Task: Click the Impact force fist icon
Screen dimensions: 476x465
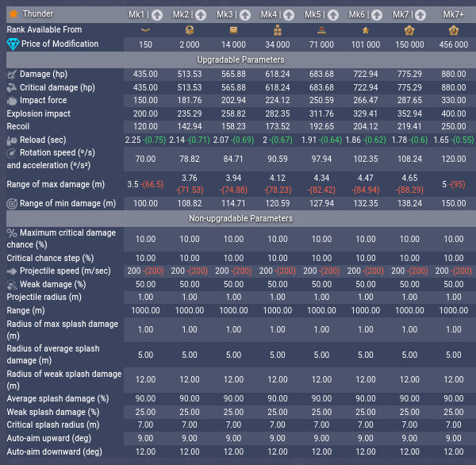Action: (12, 101)
